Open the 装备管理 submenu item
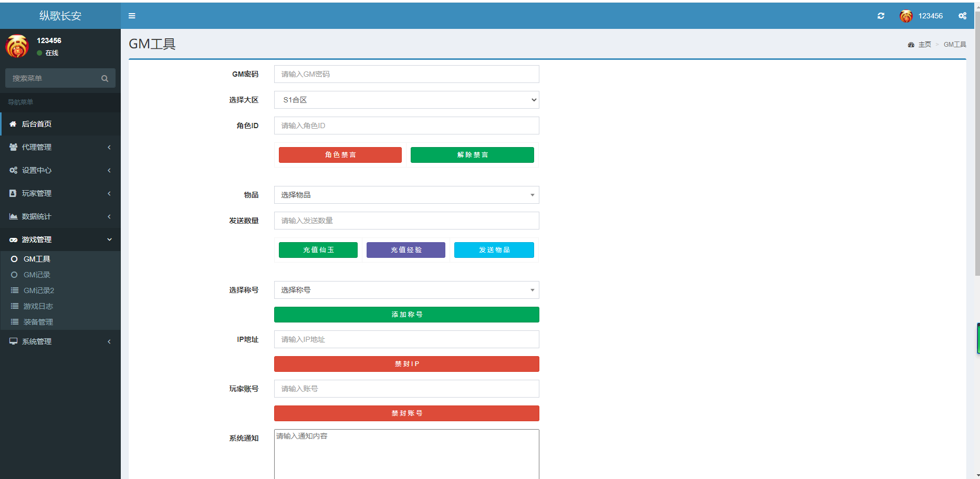 38,322
